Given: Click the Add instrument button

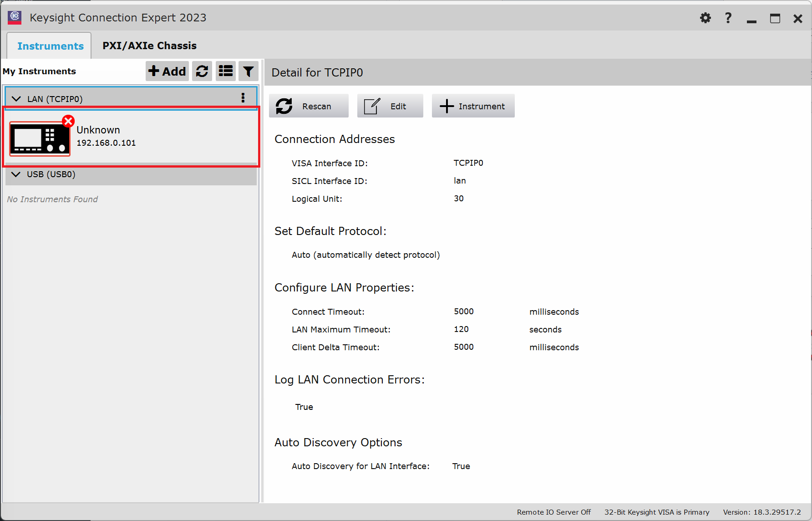Looking at the screenshot, I should click(167, 72).
